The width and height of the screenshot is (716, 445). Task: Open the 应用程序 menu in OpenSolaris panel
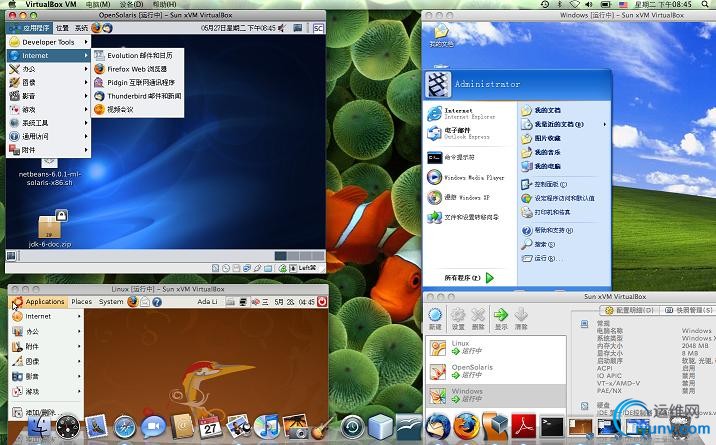(30, 28)
